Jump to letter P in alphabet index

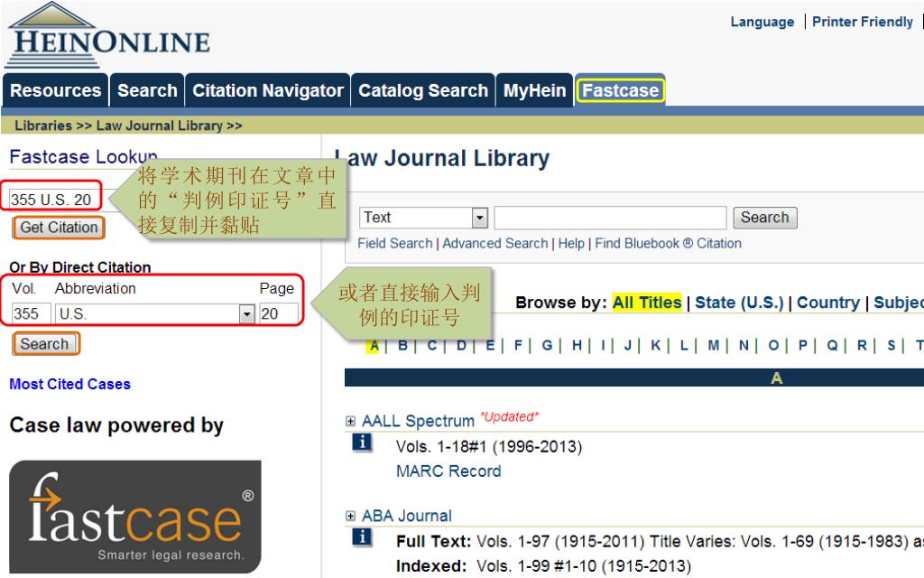tap(803, 346)
